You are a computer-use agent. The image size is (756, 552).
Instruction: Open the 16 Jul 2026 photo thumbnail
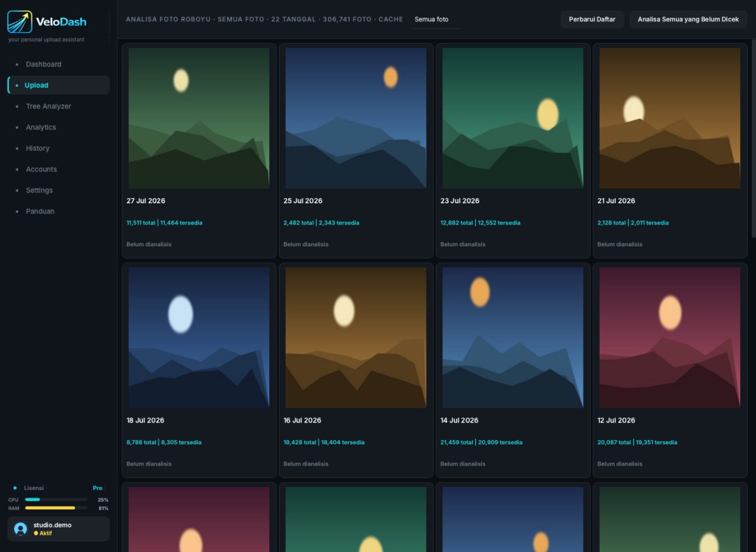pos(356,337)
